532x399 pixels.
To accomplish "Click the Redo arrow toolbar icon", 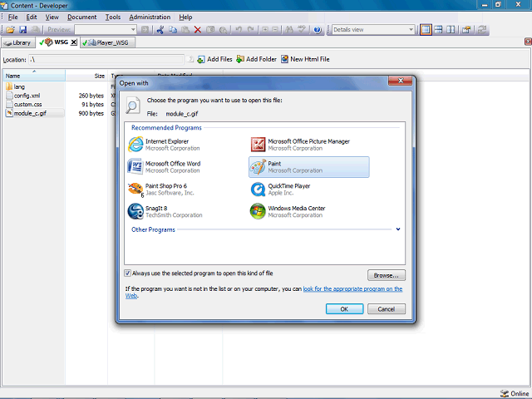I will click(x=251, y=30).
